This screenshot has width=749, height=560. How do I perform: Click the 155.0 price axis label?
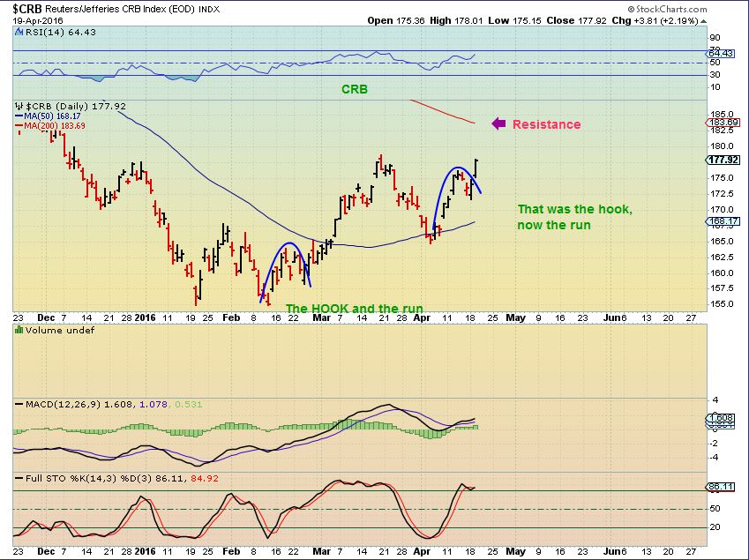(x=722, y=303)
